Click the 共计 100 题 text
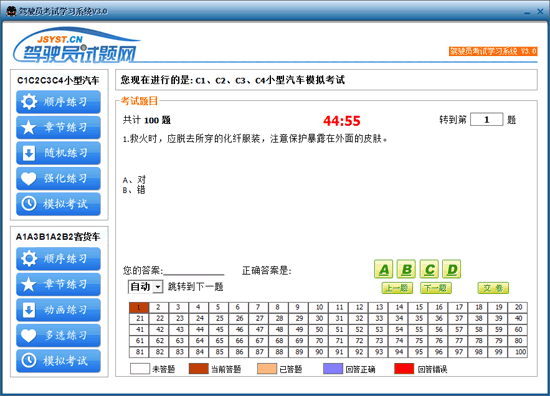550x396 pixels. [x=147, y=120]
